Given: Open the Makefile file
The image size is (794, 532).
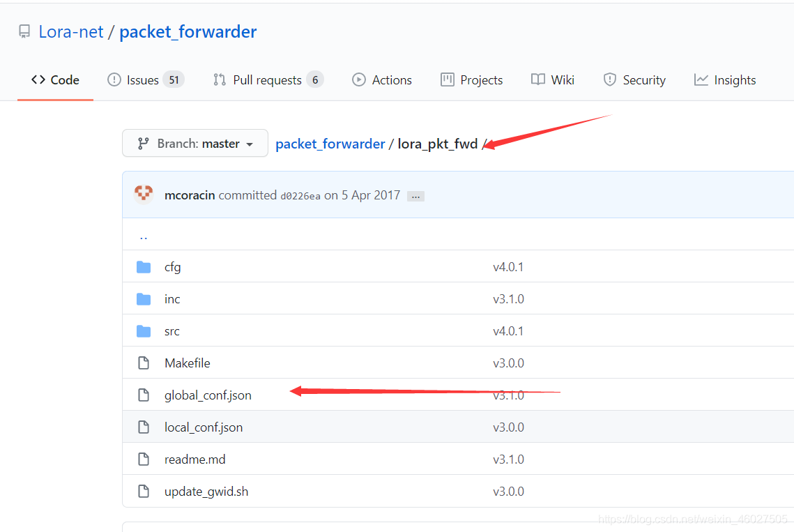Looking at the screenshot, I should coord(188,363).
